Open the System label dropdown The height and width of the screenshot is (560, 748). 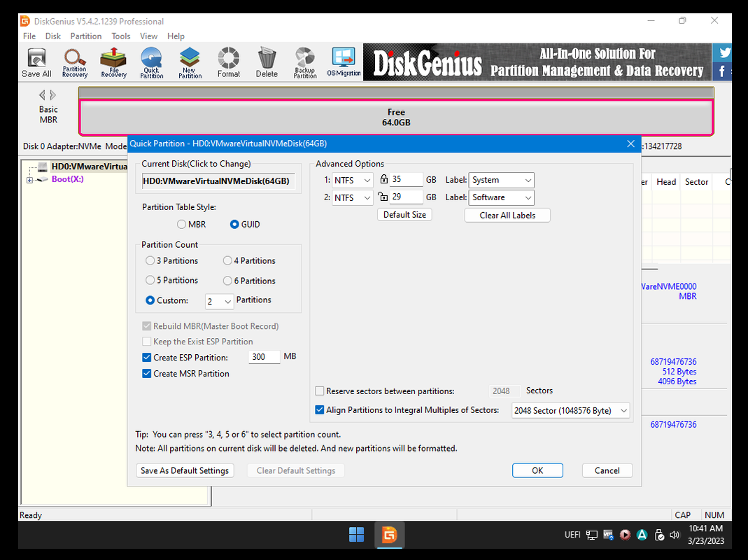click(x=502, y=180)
